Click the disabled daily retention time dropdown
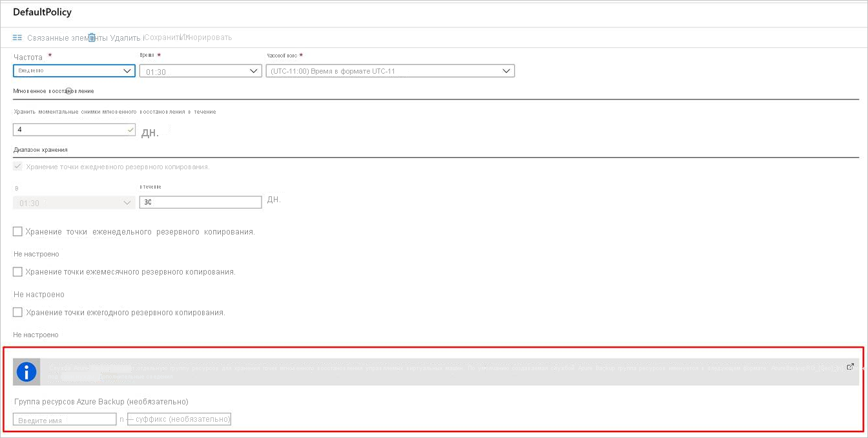The height and width of the screenshot is (438, 868). pos(74,203)
